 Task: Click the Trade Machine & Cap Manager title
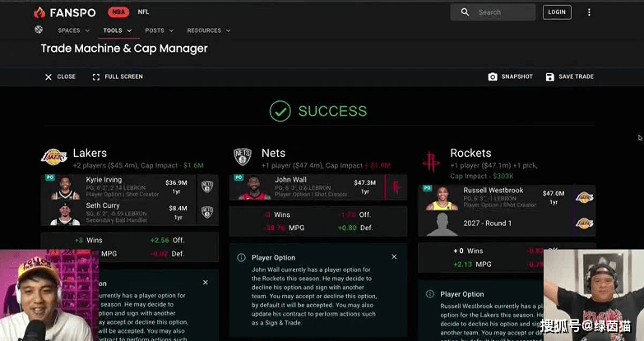[x=124, y=48]
